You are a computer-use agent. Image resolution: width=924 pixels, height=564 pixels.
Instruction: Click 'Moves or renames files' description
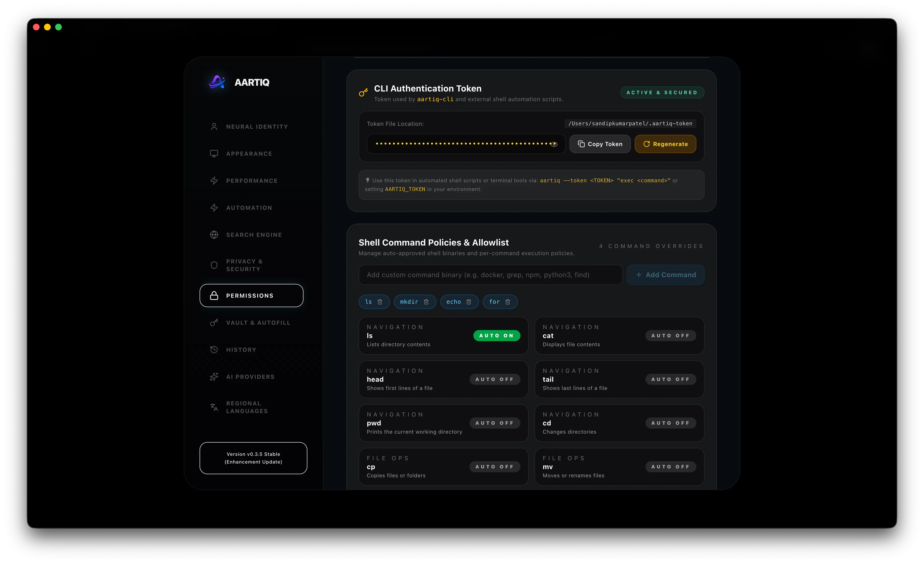click(573, 476)
